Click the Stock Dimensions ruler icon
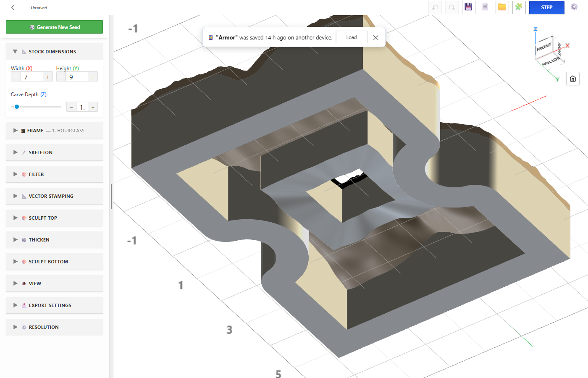Image resolution: width=588 pixels, height=378 pixels. pyautogui.click(x=24, y=52)
